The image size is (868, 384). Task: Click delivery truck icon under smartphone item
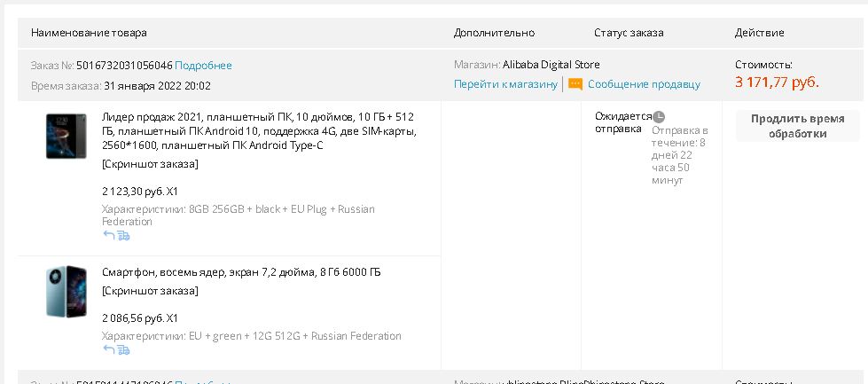pos(123,349)
